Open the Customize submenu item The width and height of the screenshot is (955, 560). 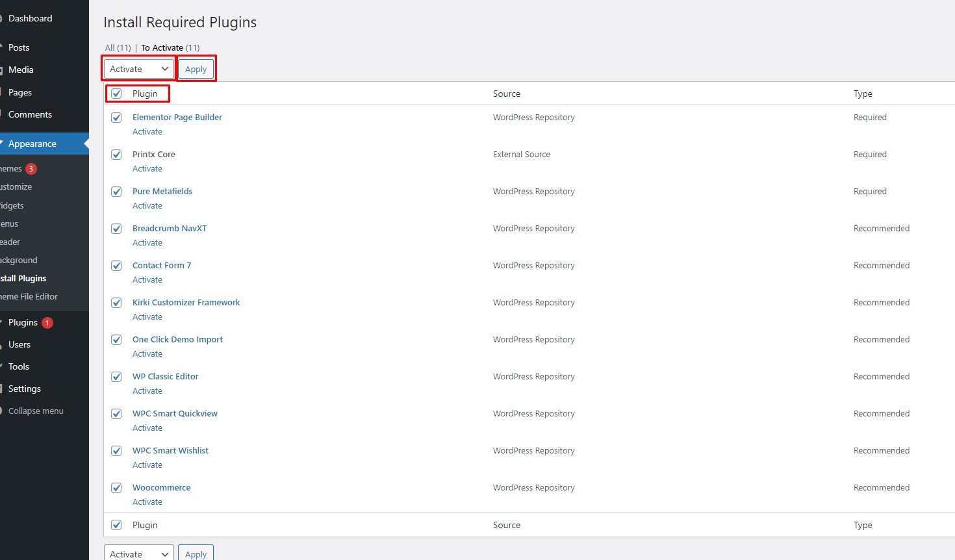[16, 186]
